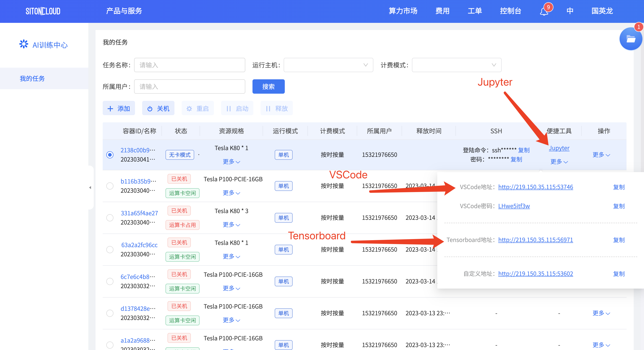The width and height of the screenshot is (644, 350).
Task: Focus the 所属用户 input field
Action: (189, 87)
